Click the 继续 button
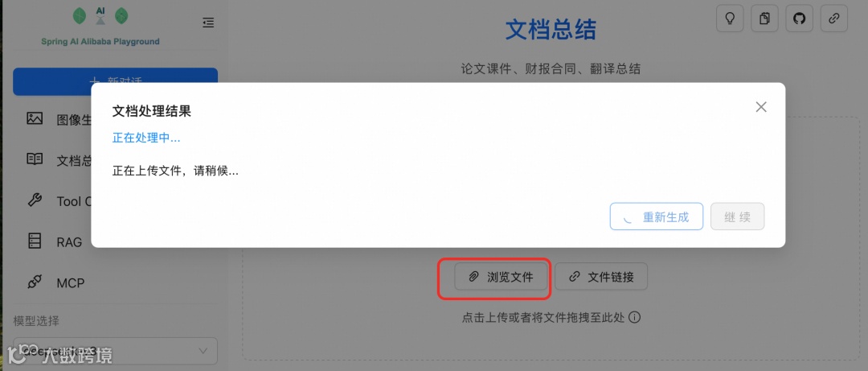 click(737, 216)
